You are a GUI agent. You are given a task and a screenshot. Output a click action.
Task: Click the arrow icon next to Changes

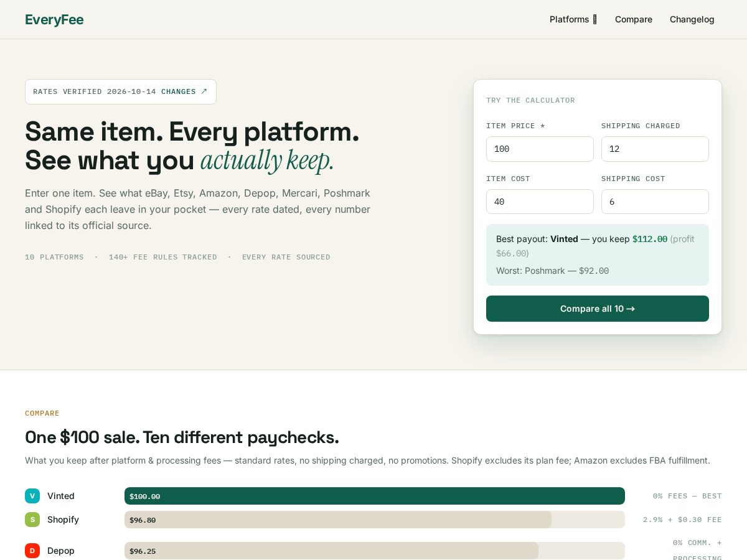coord(204,91)
